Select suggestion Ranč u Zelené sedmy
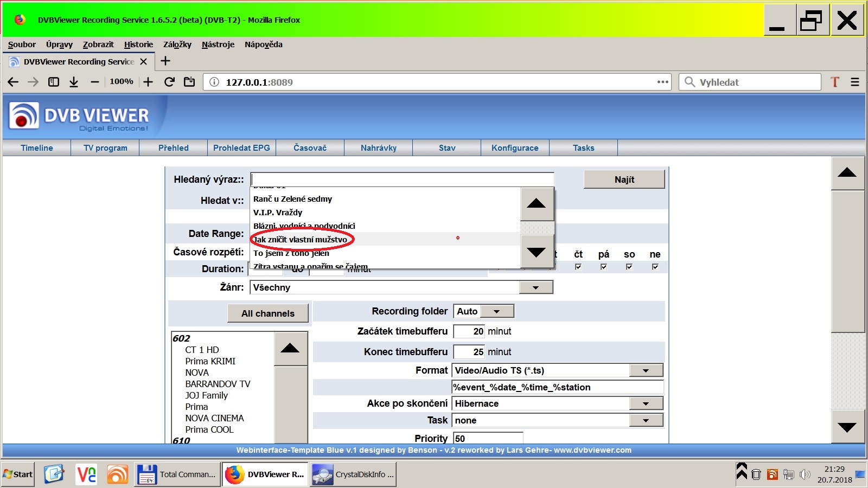The image size is (868, 488). [293, 199]
